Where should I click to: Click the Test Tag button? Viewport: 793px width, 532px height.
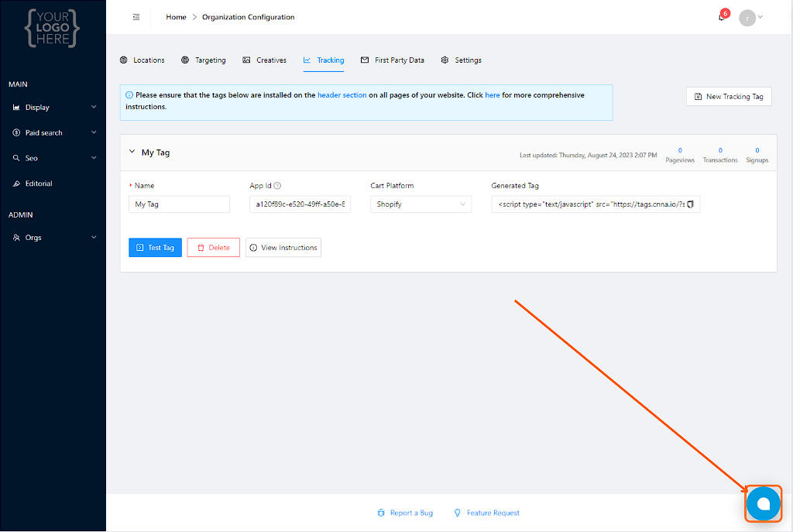155,248
